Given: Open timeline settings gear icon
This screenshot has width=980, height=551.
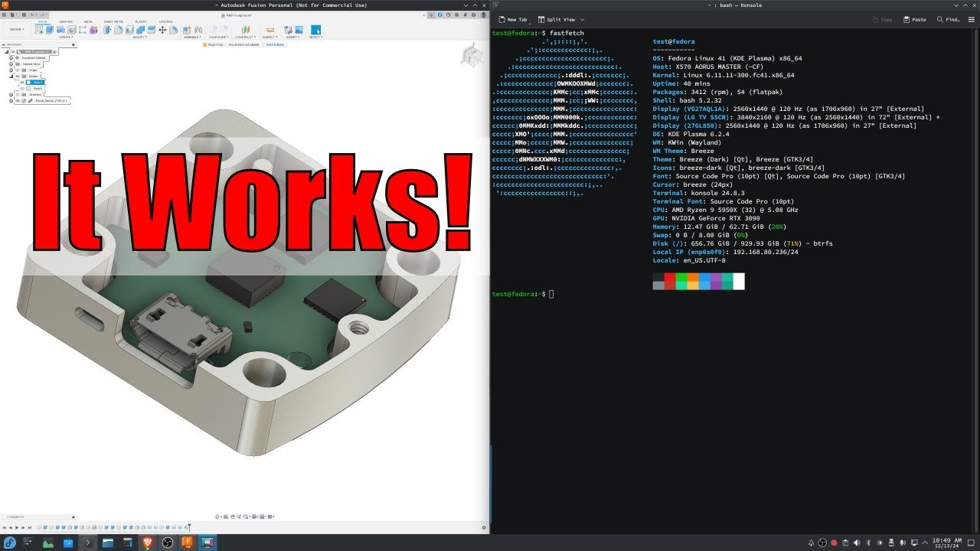Looking at the screenshot, I should [x=484, y=527].
